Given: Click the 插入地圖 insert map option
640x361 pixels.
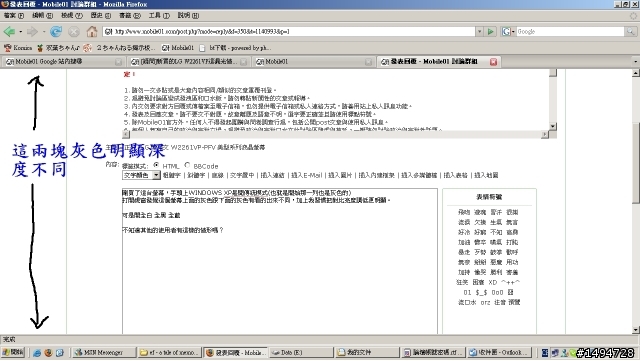Looking at the screenshot, I should (x=486, y=175).
